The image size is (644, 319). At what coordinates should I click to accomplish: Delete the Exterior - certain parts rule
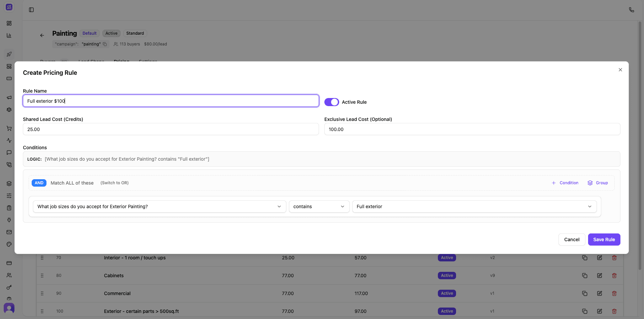614,311
